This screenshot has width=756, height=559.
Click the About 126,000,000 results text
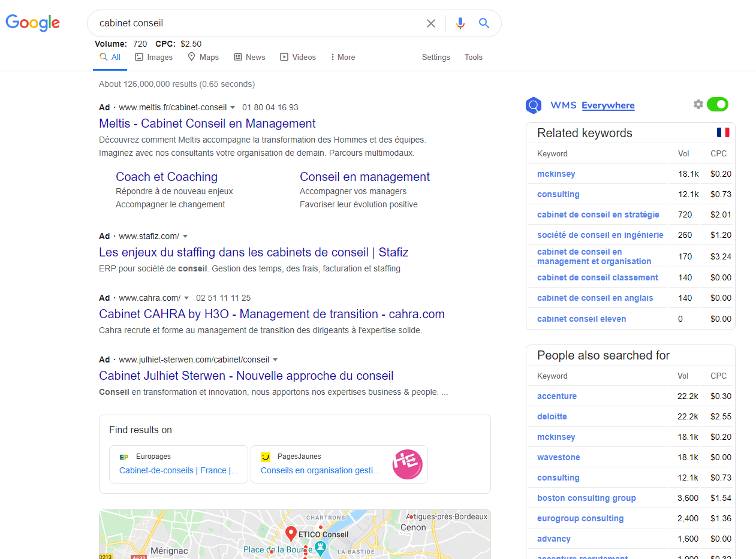[x=177, y=84]
